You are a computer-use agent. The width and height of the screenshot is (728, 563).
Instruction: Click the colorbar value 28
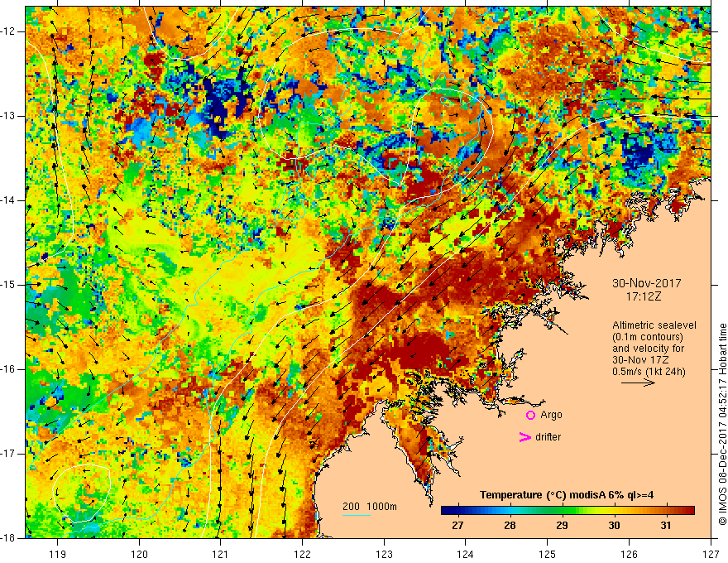point(510,526)
